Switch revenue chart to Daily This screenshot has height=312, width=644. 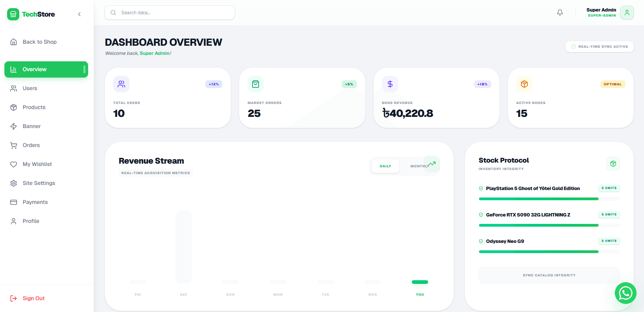385,166
